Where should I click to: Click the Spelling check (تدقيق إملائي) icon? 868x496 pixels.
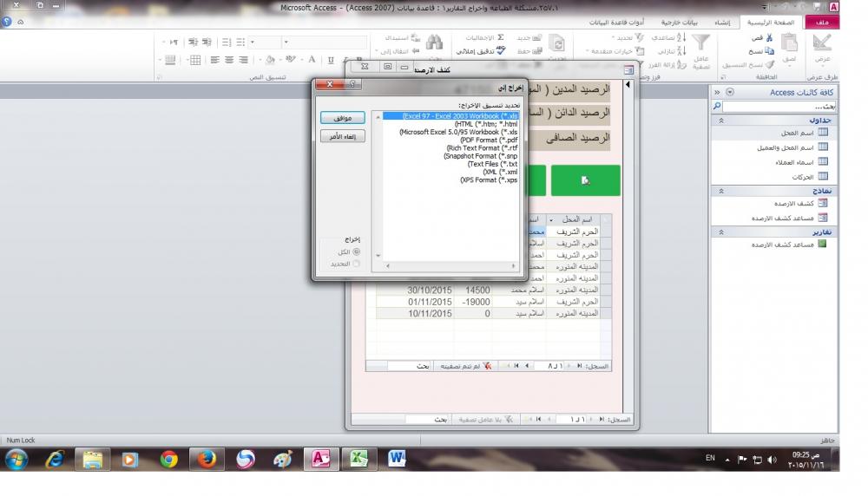pyautogui.click(x=501, y=50)
